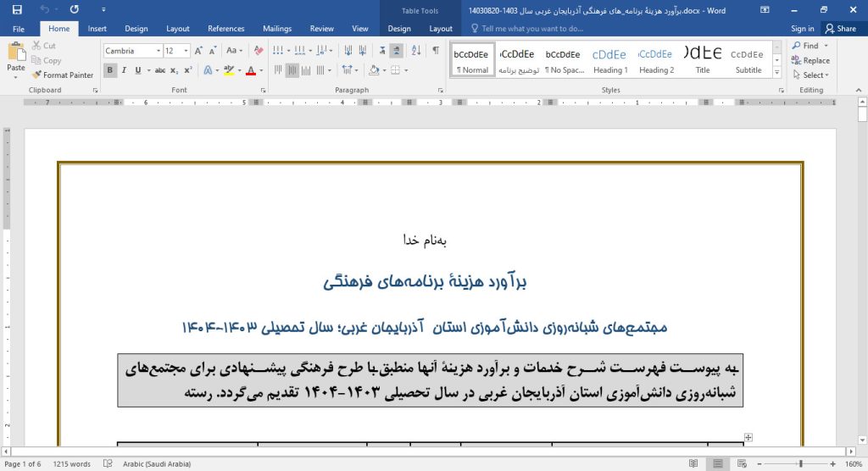Toggle Italic formatting
Image resolution: width=868 pixels, height=471 pixels.
[x=124, y=70]
